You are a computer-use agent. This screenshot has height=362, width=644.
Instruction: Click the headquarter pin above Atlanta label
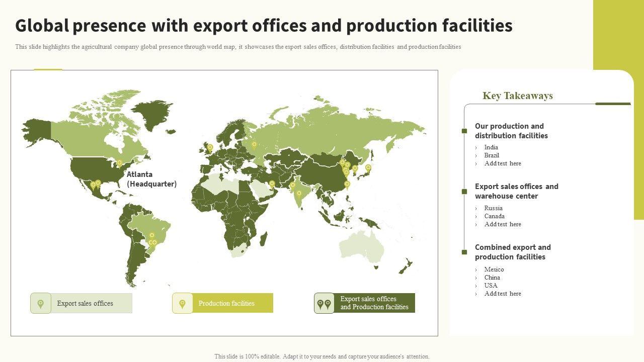click(x=120, y=162)
